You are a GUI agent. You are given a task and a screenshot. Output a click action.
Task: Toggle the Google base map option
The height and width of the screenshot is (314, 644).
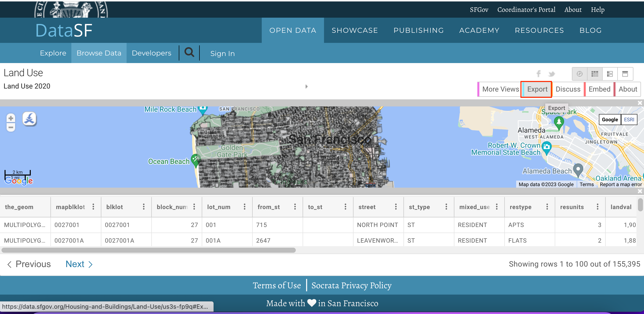[x=610, y=120]
